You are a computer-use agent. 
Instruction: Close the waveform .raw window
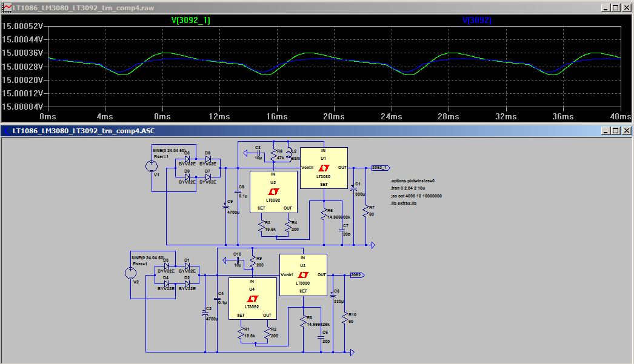(626, 8)
